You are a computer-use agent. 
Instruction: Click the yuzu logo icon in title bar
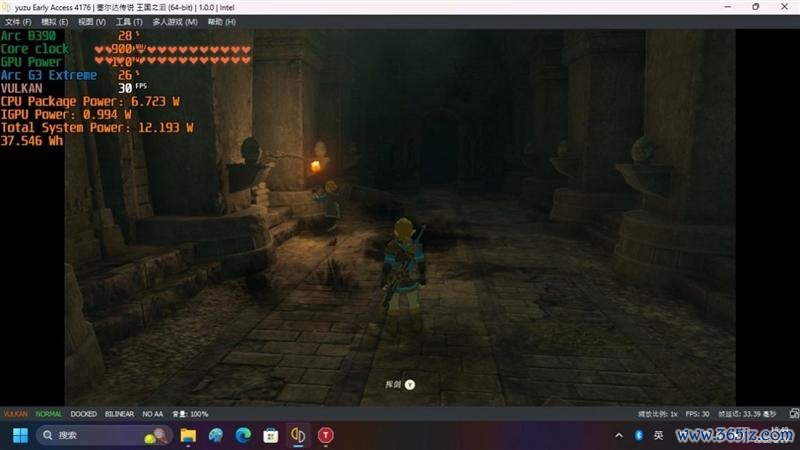(x=6, y=7)
